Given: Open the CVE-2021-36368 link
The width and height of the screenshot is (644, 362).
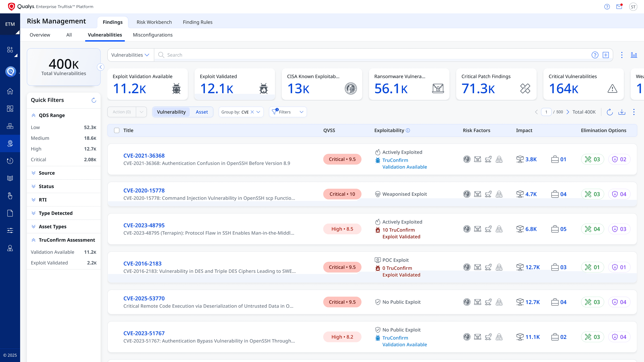Looking at the screenshot, I should pos(144,156).
